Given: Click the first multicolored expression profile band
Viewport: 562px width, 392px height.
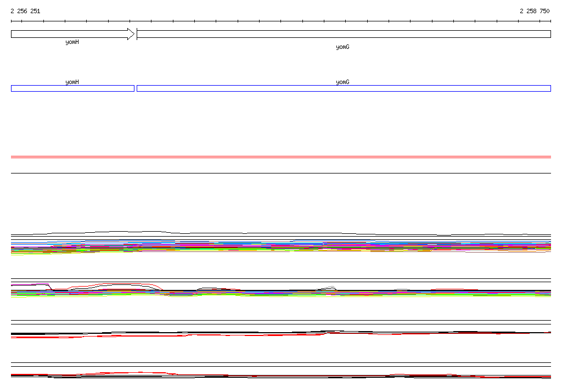Looking at the screenshot, I should point(280,246).
